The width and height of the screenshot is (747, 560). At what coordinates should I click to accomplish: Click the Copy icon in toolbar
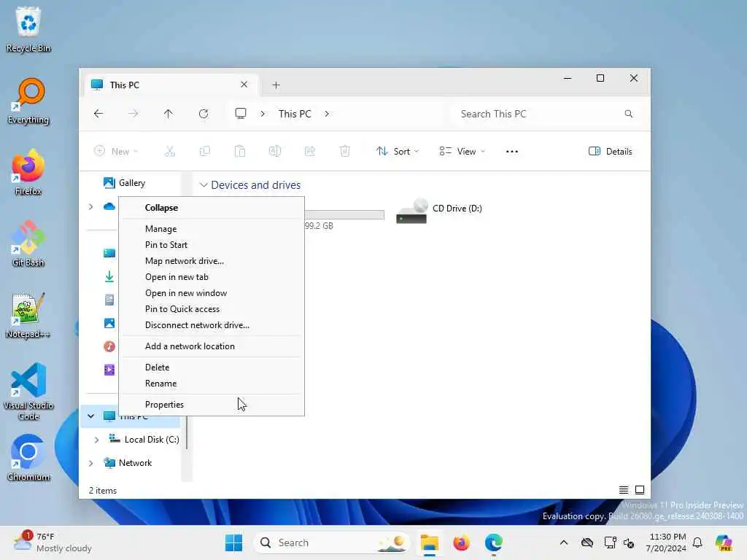(x=205, y=152)
